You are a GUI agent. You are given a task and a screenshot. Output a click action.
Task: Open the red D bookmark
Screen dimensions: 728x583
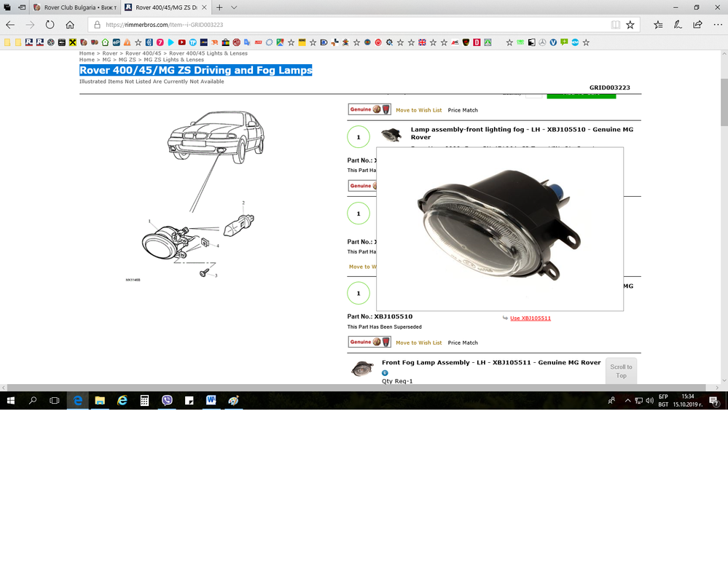[477, 42]
